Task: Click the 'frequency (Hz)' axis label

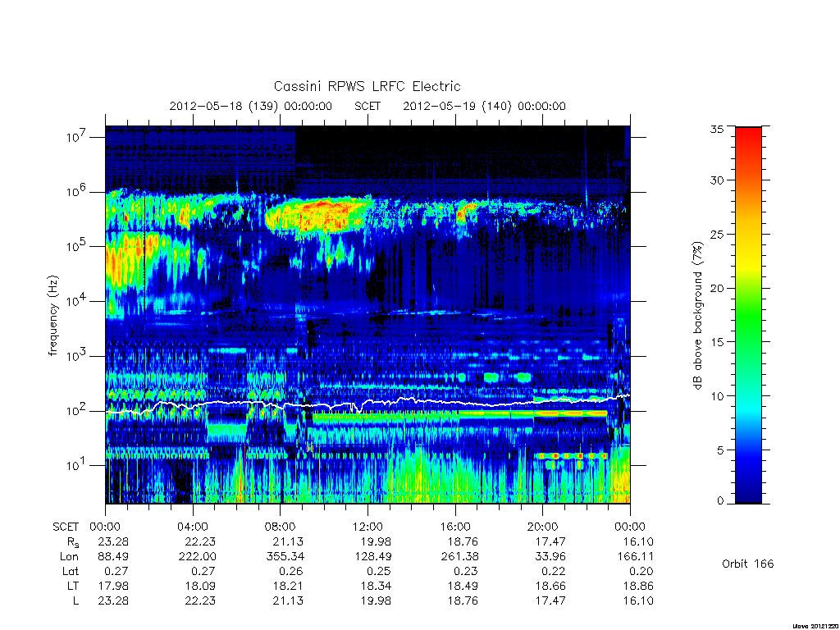Action: click(52, 316)
